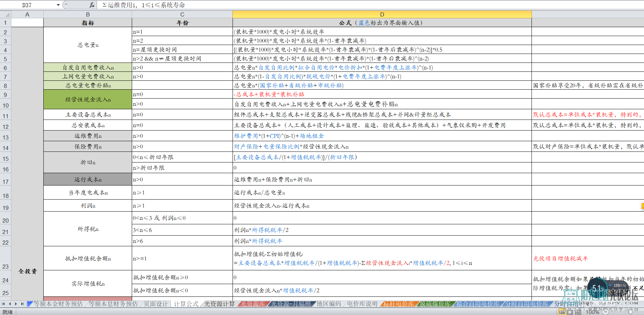Go to last sheet tab arrow
644x315 pixels.
tap(22, 304)
